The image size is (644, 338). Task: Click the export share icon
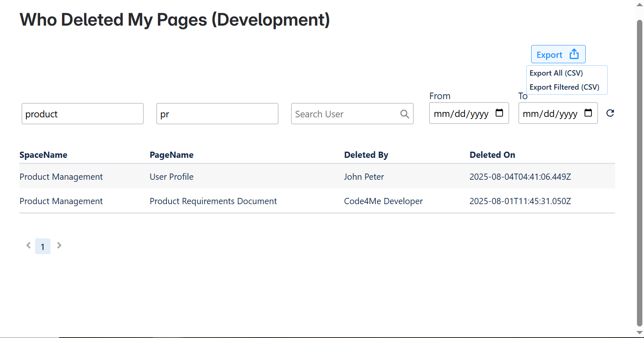pos(574,54)
